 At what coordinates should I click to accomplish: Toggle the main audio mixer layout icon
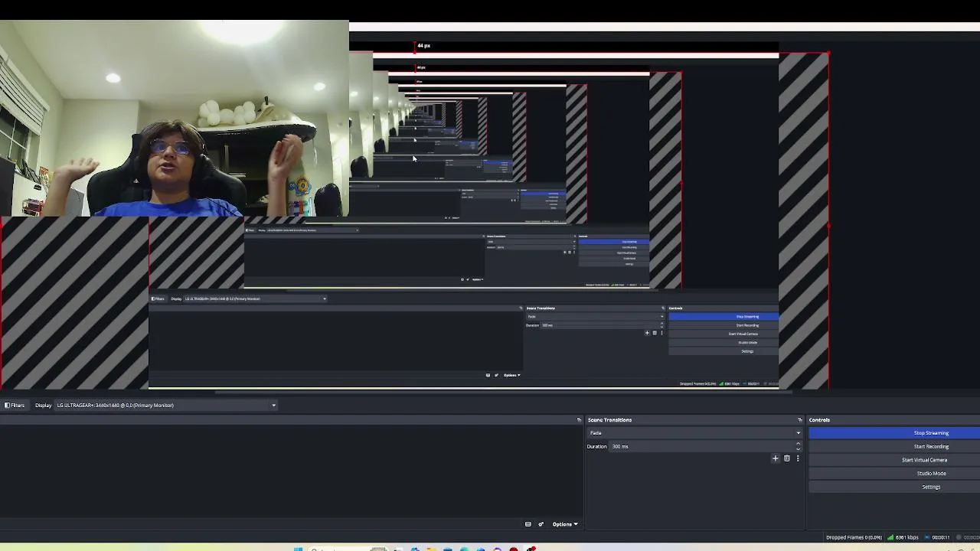pyautogui.click(x=528, y=524)
